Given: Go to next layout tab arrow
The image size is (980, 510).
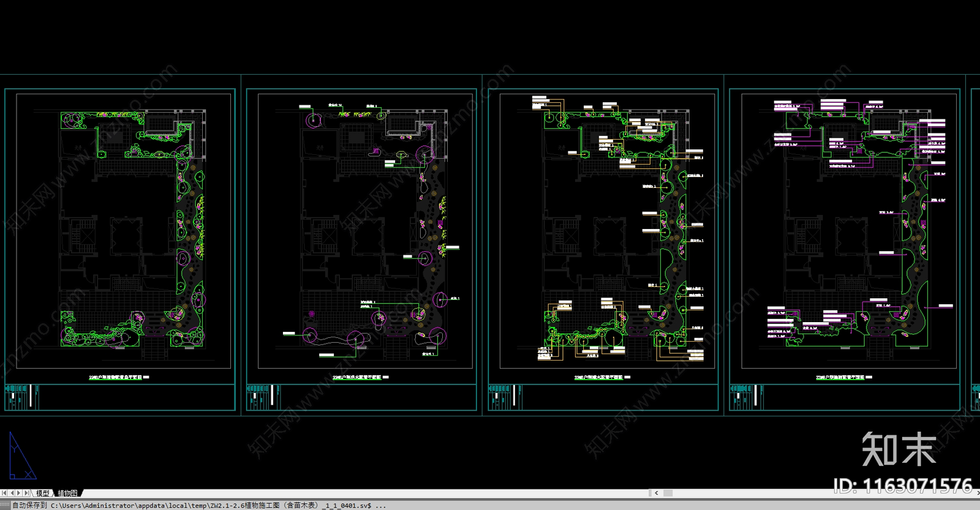Looking at the screenshot, I should pos(19,493).
